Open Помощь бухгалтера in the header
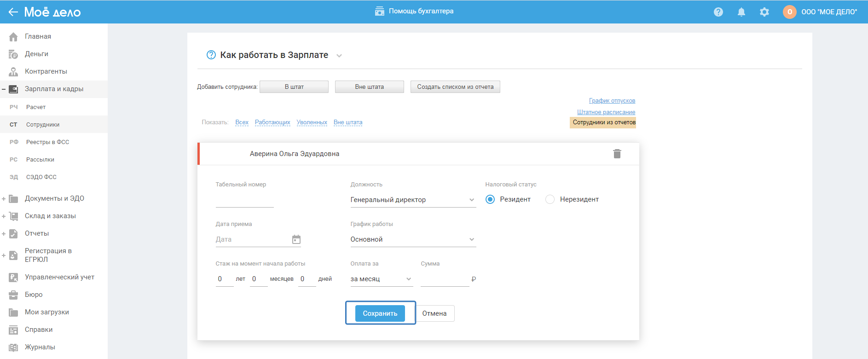The width and height of the screenshot is (868, 359). click(414, 11)
